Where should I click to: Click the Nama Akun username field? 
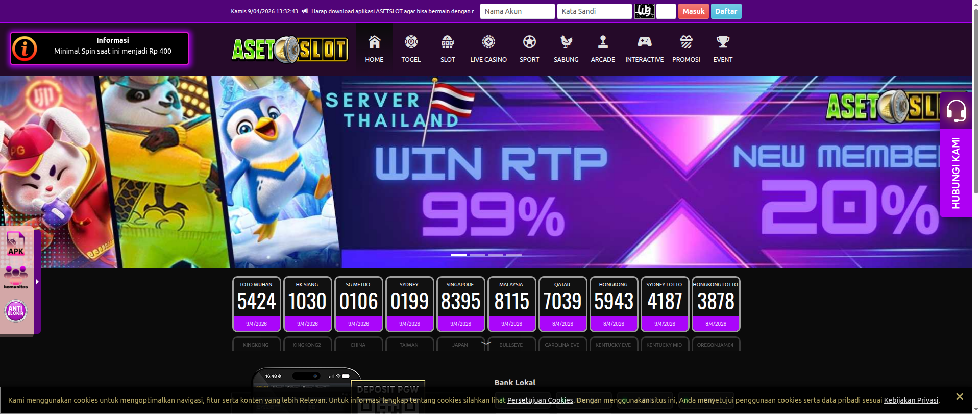pos(517,11)
